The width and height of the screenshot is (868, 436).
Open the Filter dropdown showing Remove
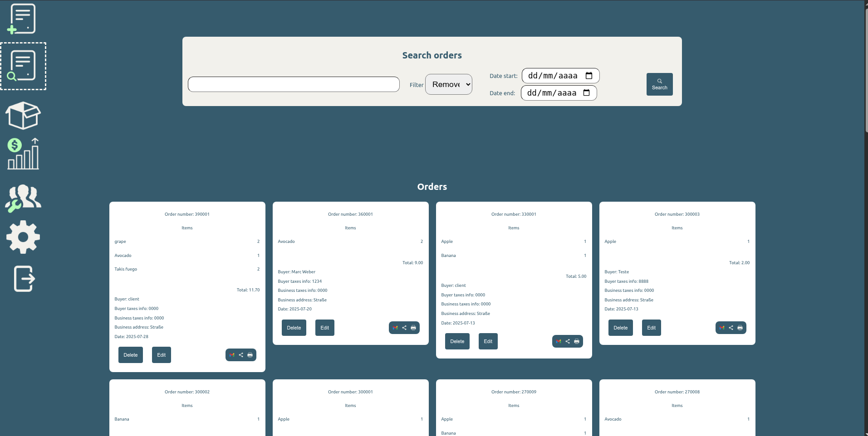click(x=448, y=84)
